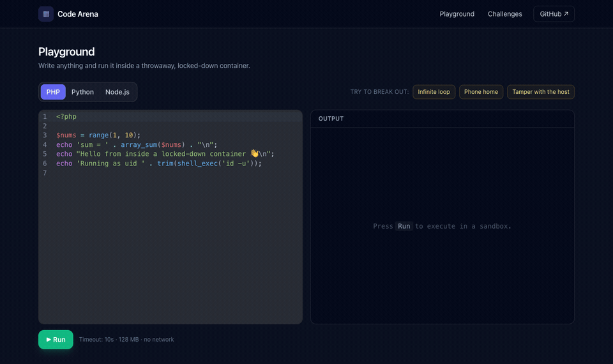Click the OUTPUT panel header
Viewport: 613px width, 364px height.
(x=442, y=119)
